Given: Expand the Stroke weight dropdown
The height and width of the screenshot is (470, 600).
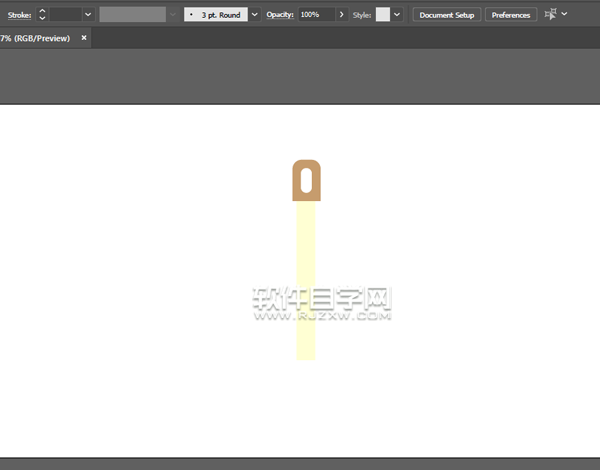Looking at the screenshot, I should [88, 15].
